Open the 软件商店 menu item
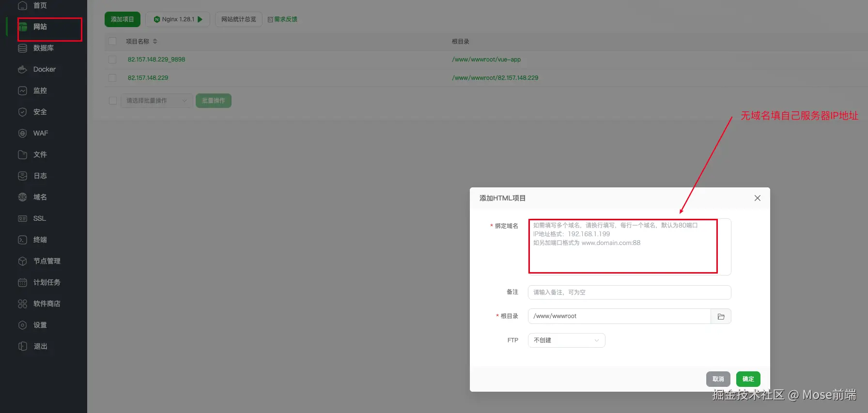Viewport: 868px width, 413px height. click(47, 304)
